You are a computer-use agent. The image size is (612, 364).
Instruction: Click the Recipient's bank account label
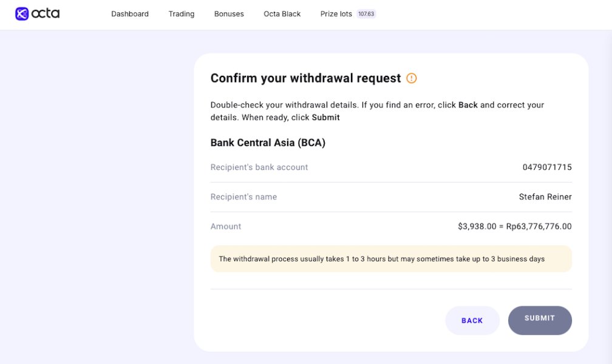[x=259, y=167]
